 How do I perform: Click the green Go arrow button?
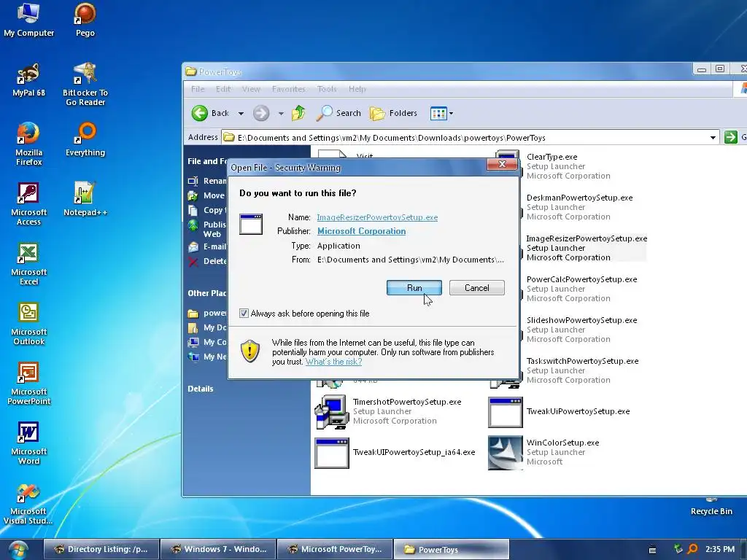pyautogui.click(x=730, y=138)
